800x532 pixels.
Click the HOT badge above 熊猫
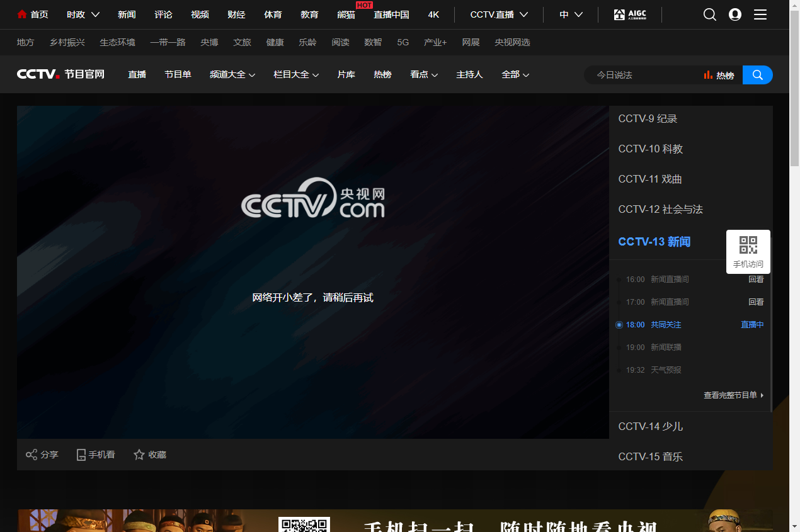(x=364, y=4)
